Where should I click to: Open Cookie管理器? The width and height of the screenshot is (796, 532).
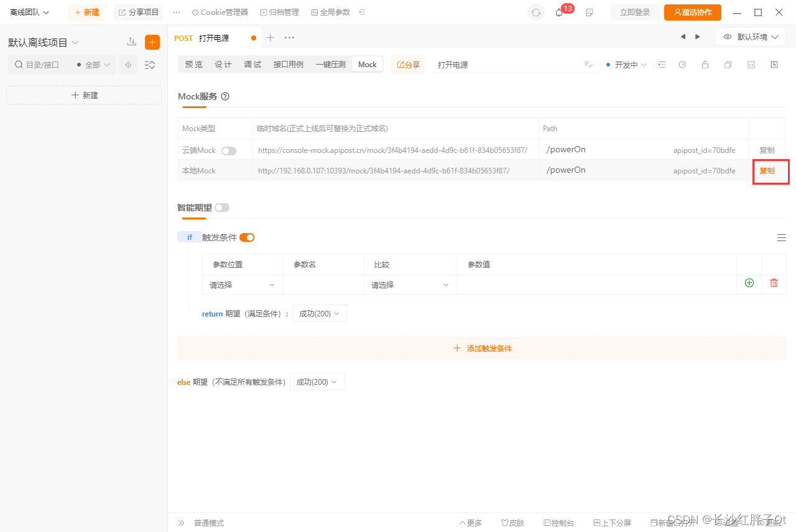tap(220, 12)
